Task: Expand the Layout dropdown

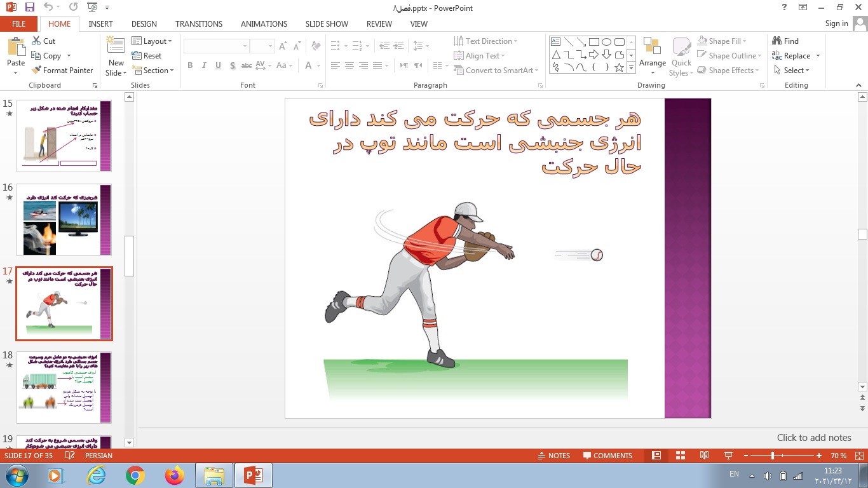Action: coord(153,41)
